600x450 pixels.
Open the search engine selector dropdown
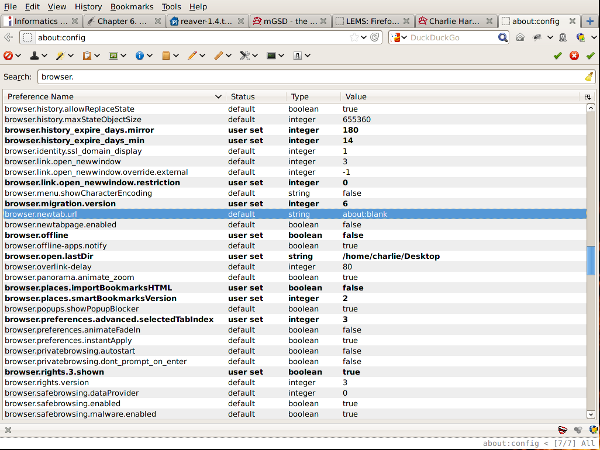point(399,38)
